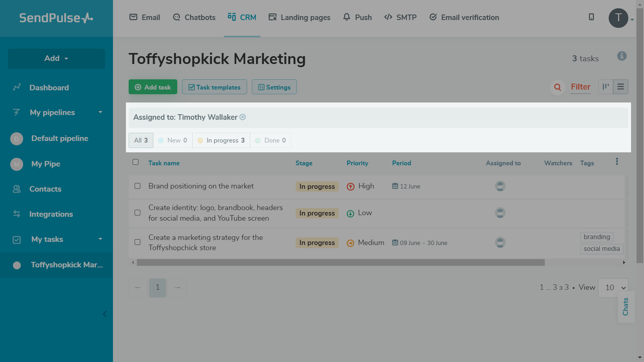Open table column options three-dot menu

pos(617,162)
